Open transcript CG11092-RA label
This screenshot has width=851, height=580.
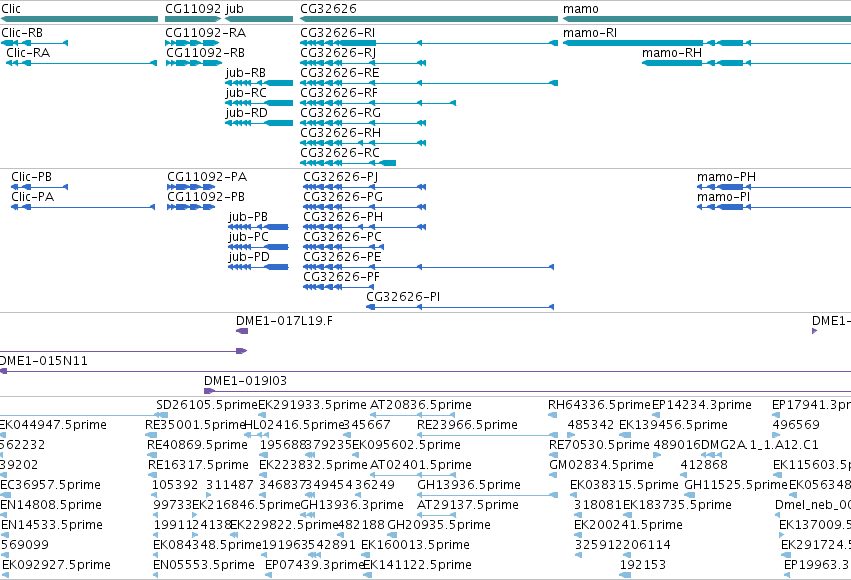click(x=206, y=33)
